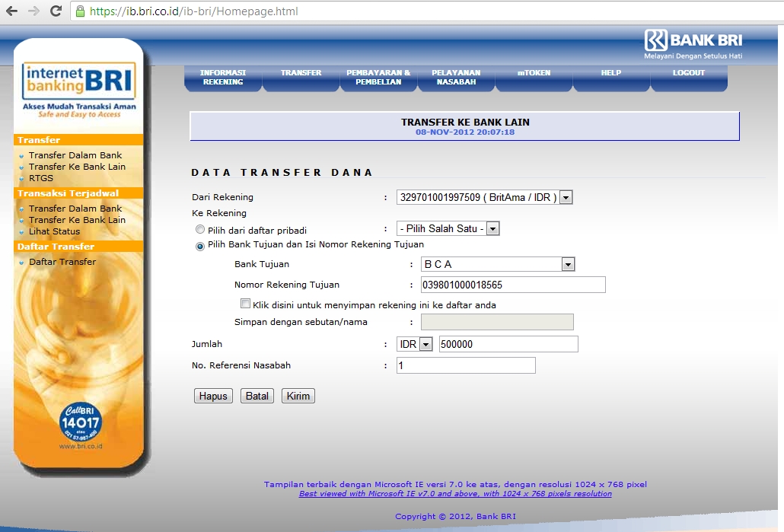Open Transfer Dalam Bank under Transfer
Viewport: 784px width, 532px height.
75,155
